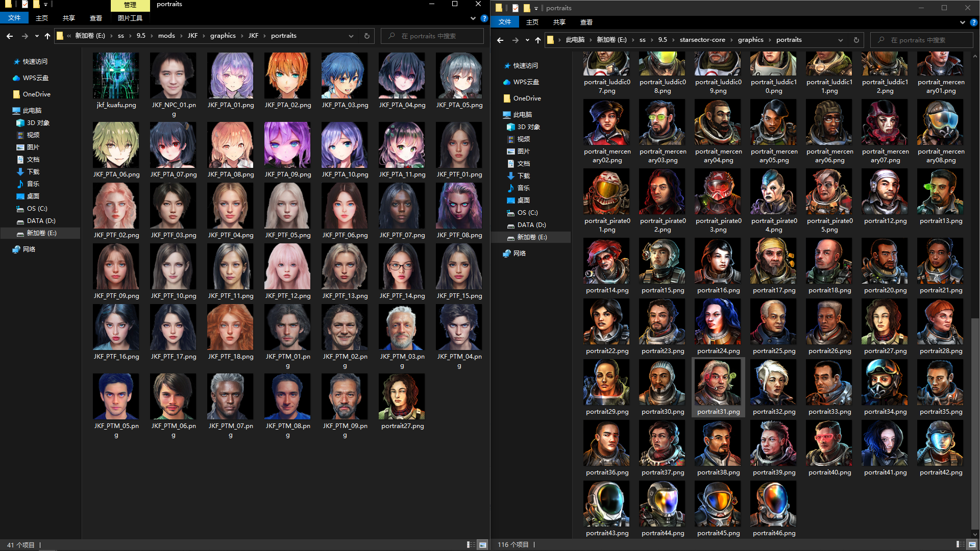Click the back arrow in left window
Screen dimensions: 980x551
click(10, 36)
